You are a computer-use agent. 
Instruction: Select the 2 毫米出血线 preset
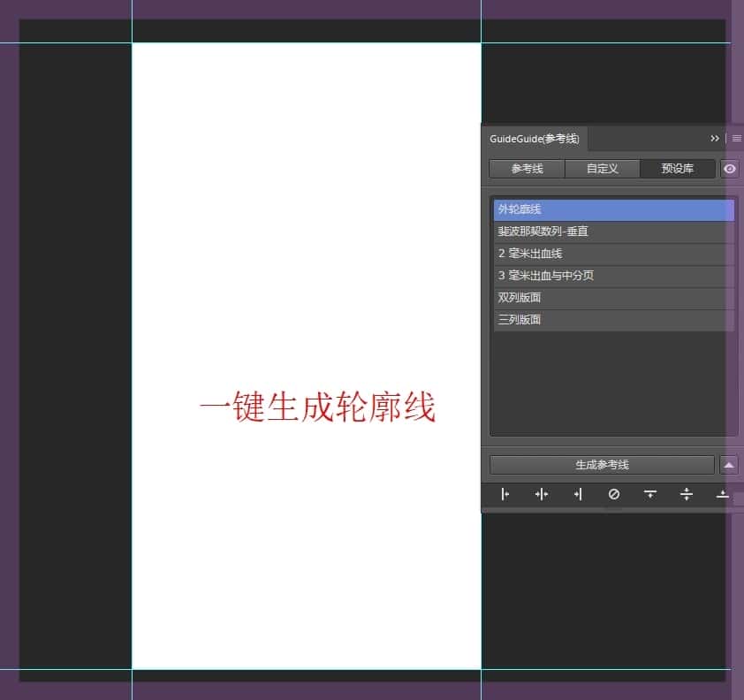613,254
